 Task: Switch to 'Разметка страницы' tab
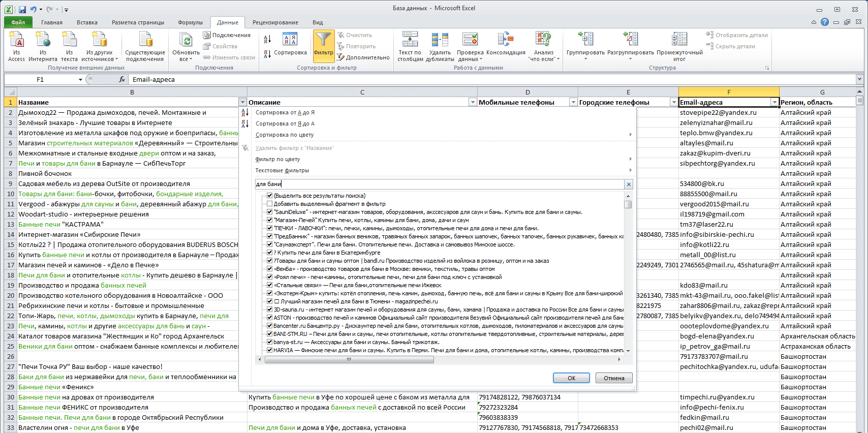(138, 22)
